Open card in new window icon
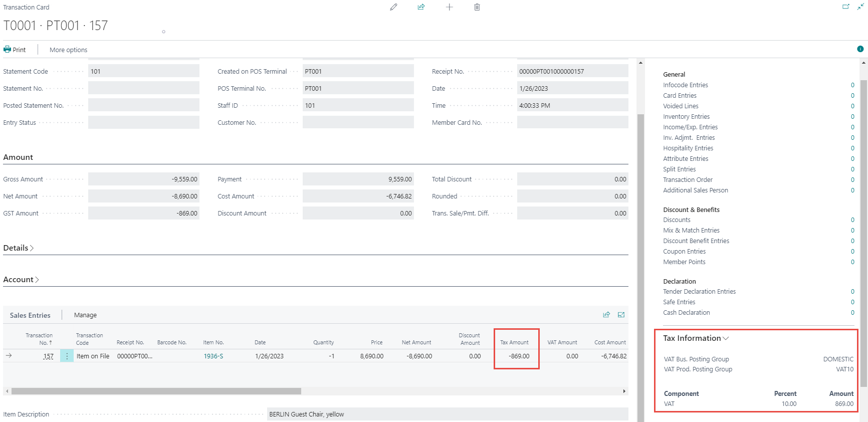This screenshot has width=868, height=422. pyautogui.click(x=845, y=7)
